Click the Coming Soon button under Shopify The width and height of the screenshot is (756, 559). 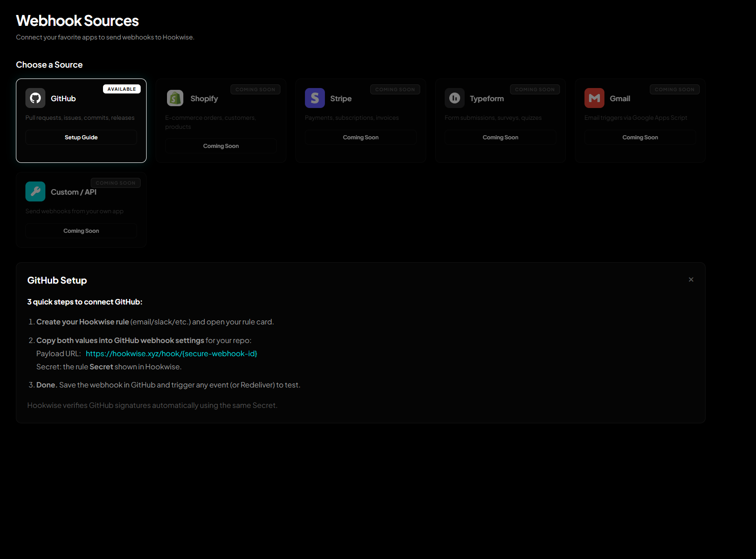pos(221,146)
